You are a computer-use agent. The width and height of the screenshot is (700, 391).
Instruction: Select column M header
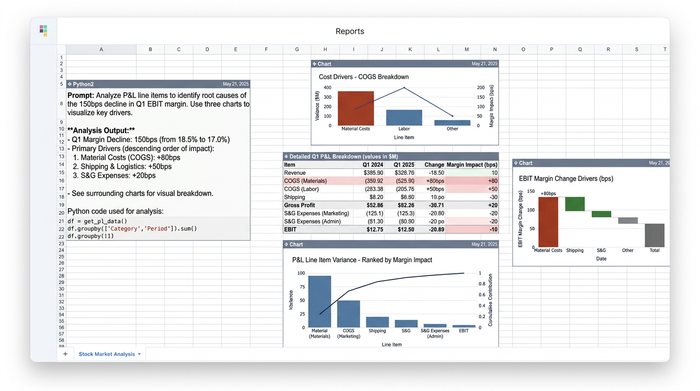click(x=467, y=49)
